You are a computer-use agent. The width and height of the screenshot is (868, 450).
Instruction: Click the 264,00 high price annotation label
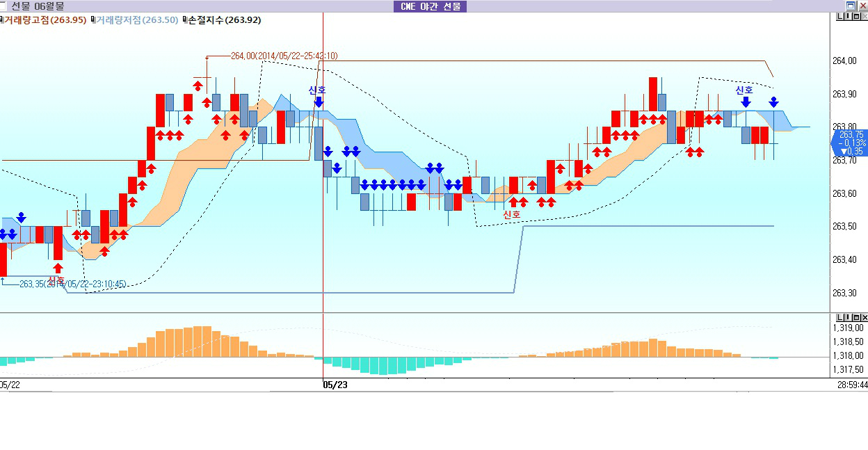284,56
